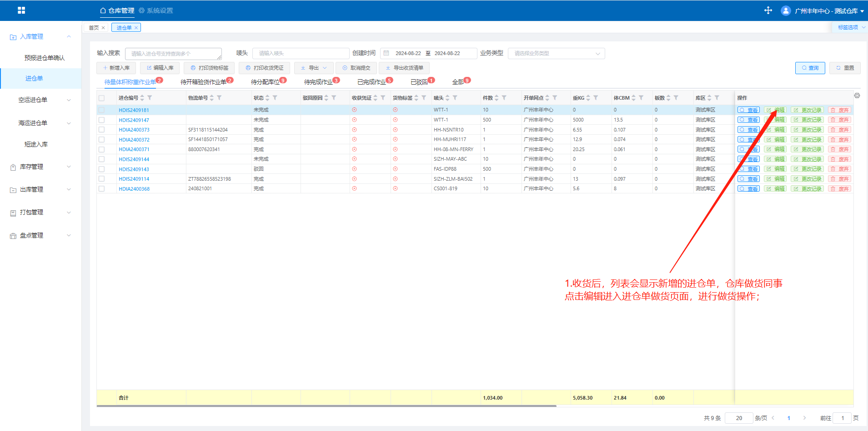Check the row for HDIS2409147
This screenshot has height=431, width=868.
point(101,120)
